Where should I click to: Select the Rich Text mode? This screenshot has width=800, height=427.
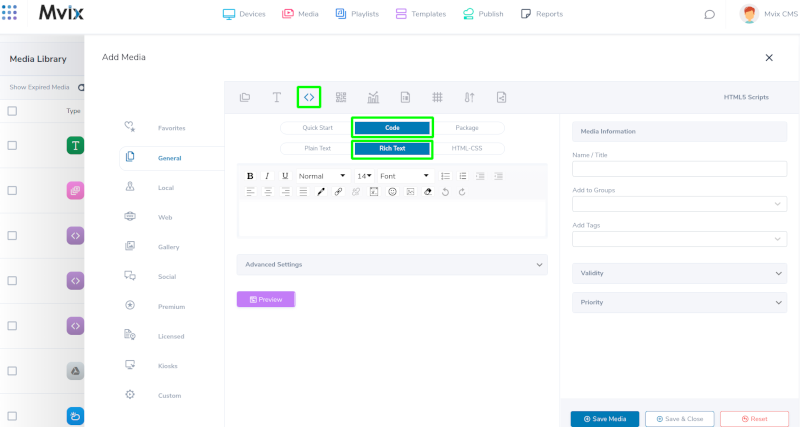pos(392,148)
